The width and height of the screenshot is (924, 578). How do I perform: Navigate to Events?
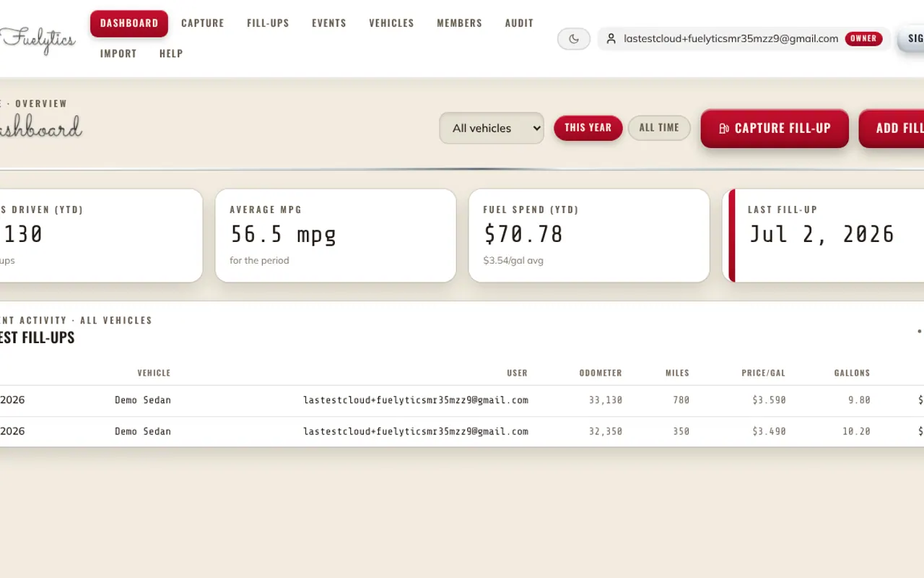tap(329, 23)
